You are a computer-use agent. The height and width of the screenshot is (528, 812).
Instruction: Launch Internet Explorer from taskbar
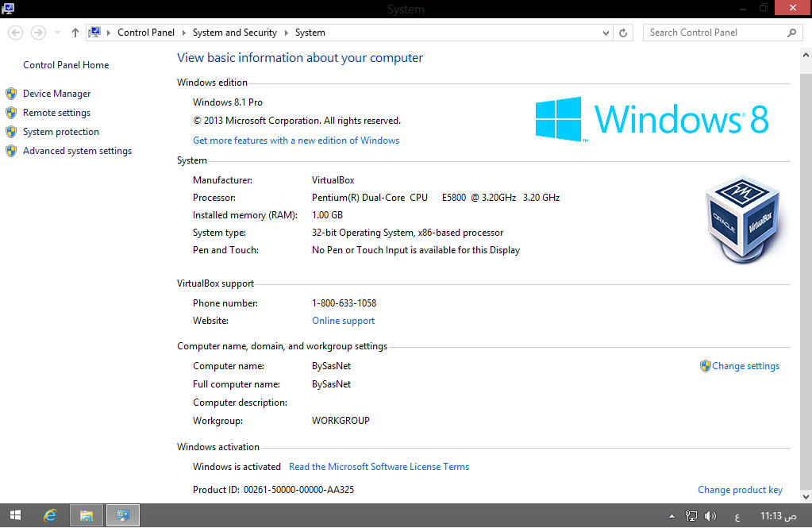[50, 515]
